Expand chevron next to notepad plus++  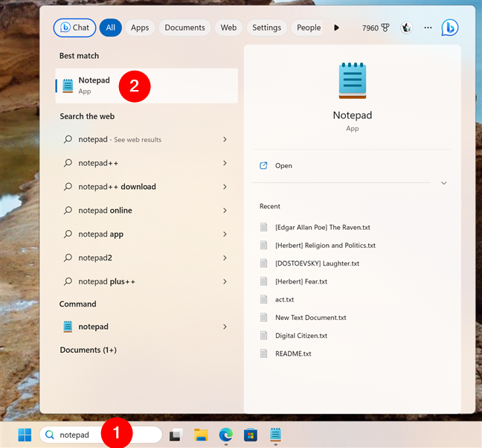225,281
